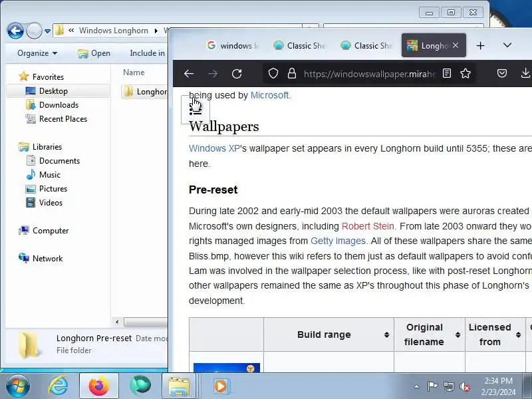The width and height of the screenshot is (532, 399).
Task: Open the green globe app on taskbar
Action: pyautogui.click(x=140, y=386)
